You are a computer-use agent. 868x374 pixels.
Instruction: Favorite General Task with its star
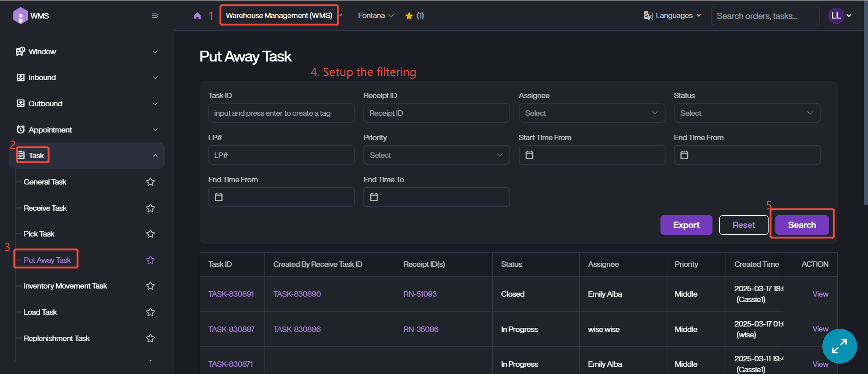(x=151, y=182)
